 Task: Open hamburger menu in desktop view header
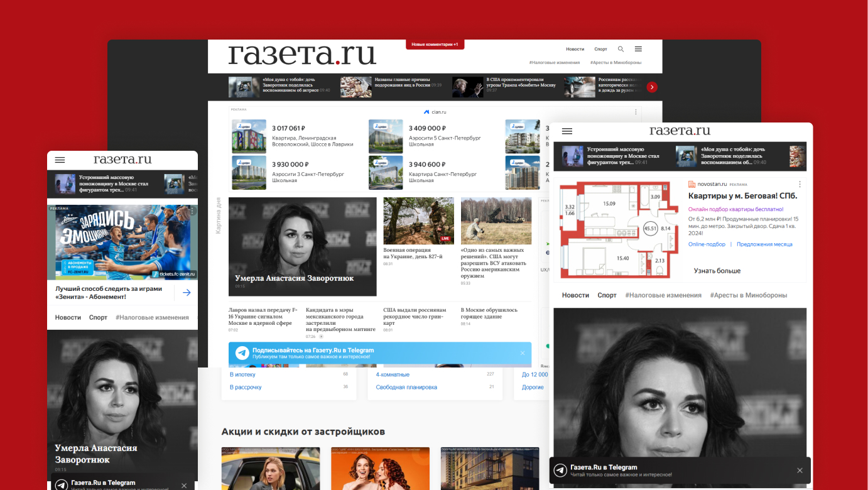click(638, 49)
